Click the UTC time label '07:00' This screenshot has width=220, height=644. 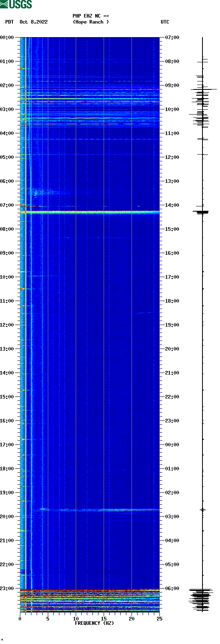click(172, 38)
